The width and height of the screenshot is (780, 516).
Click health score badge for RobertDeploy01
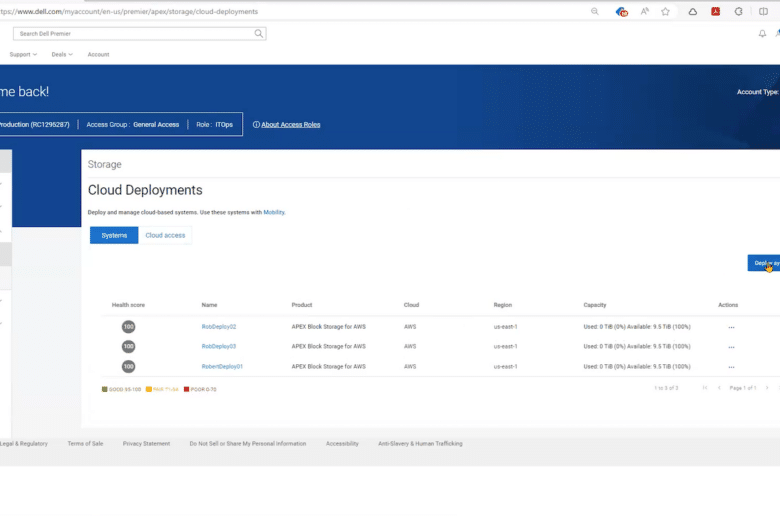(x=128, y=366)
